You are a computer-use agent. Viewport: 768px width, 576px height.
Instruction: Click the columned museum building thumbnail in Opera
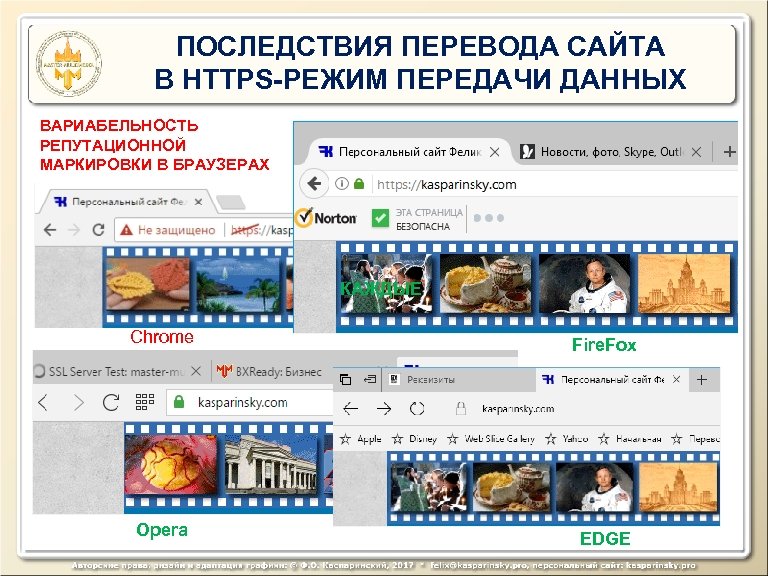pos(271,464)
